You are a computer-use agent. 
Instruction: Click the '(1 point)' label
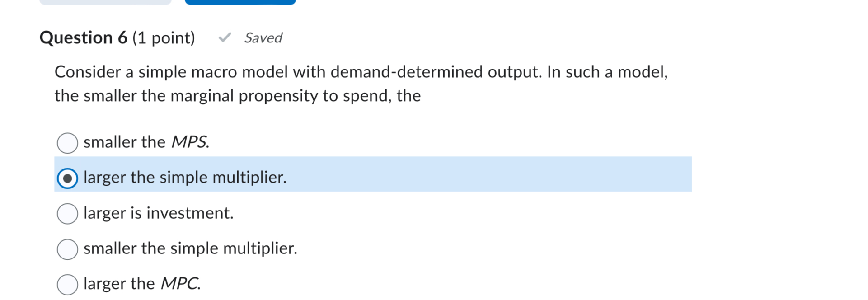(x=164, y=38)
